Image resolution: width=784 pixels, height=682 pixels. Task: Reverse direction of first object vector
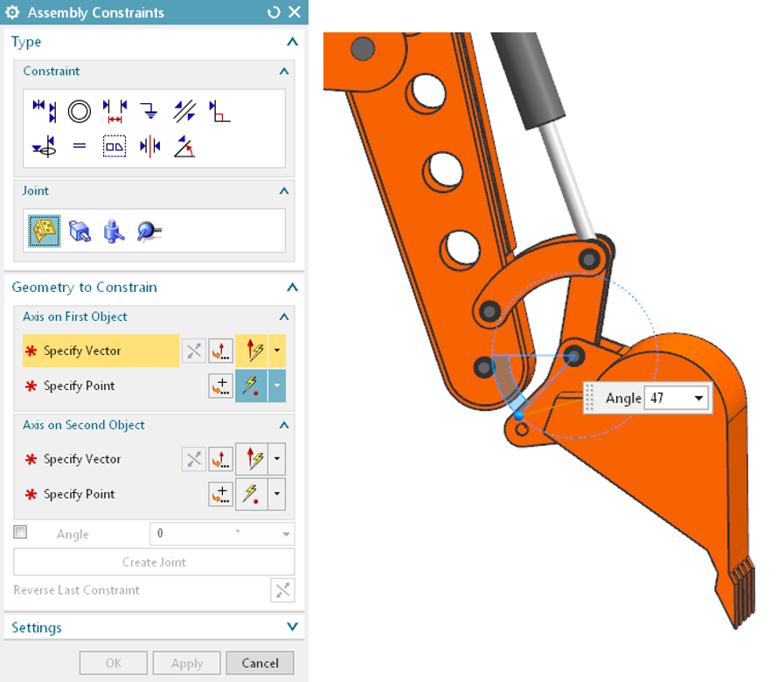[x=194, y=351]
